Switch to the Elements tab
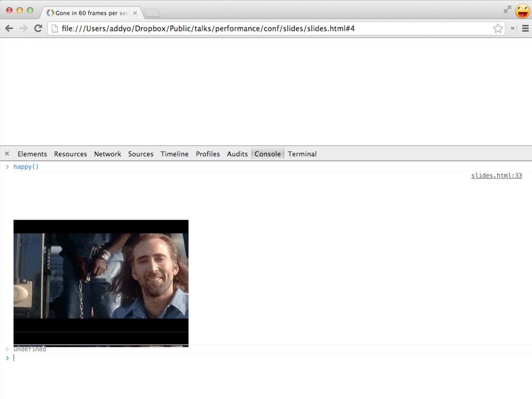Image resolution: width=532 pixels, height=399 pixels. [x=32, y=154]
